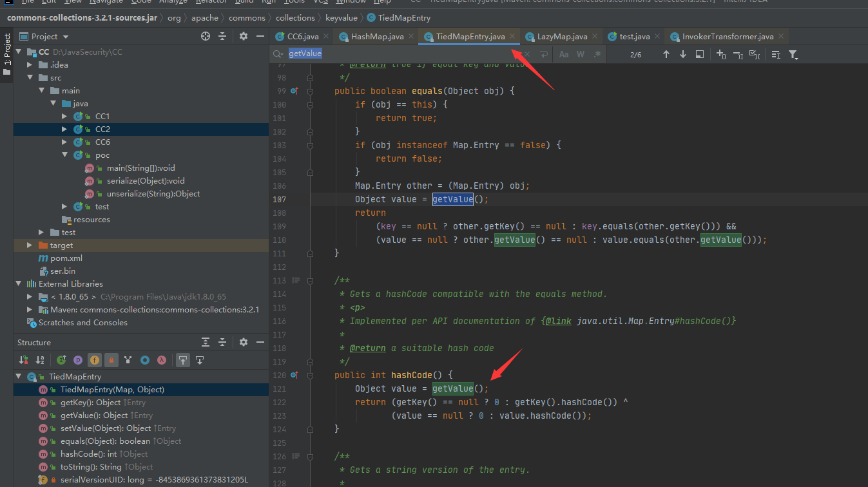Go to next search occurrence
The image size is (868, 487).
point(683,54)
